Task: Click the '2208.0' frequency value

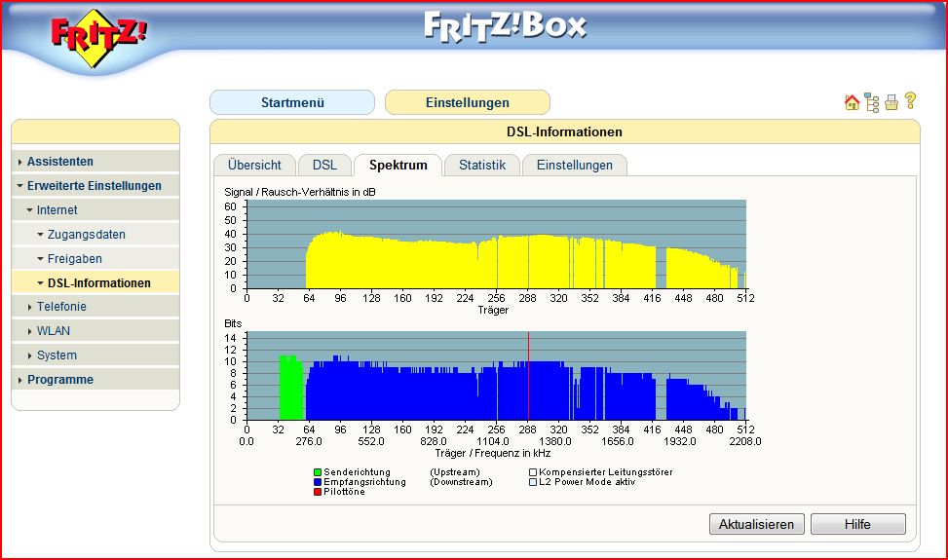Action: point(744,441)
